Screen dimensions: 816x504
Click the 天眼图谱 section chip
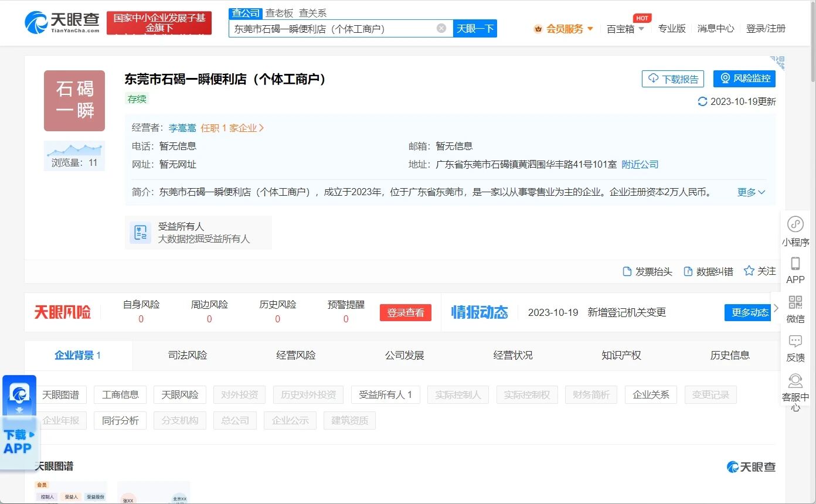(x=60, y=395)
